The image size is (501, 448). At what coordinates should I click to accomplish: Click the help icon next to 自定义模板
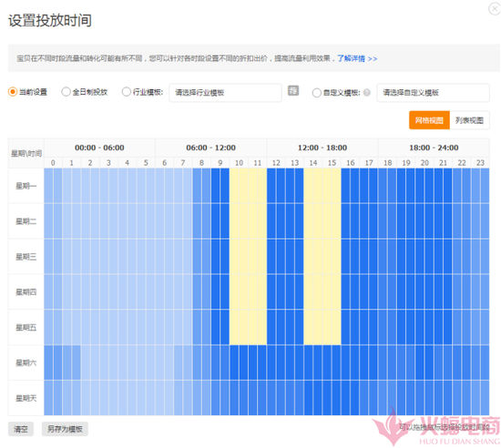click(367, 92)
